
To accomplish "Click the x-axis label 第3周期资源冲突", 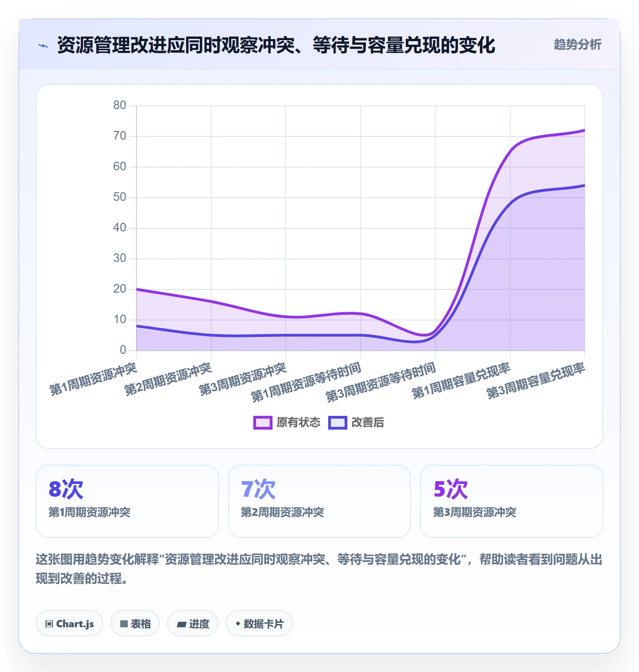I will point(243,379).
